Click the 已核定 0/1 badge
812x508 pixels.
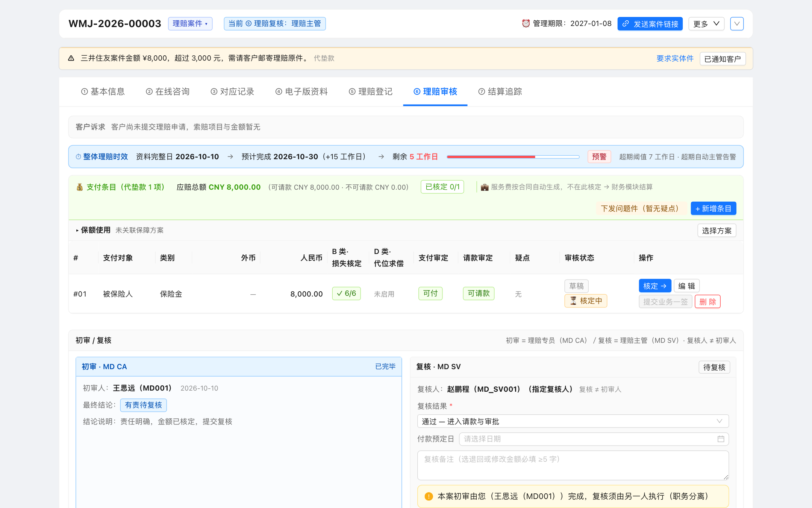point(442,187)
